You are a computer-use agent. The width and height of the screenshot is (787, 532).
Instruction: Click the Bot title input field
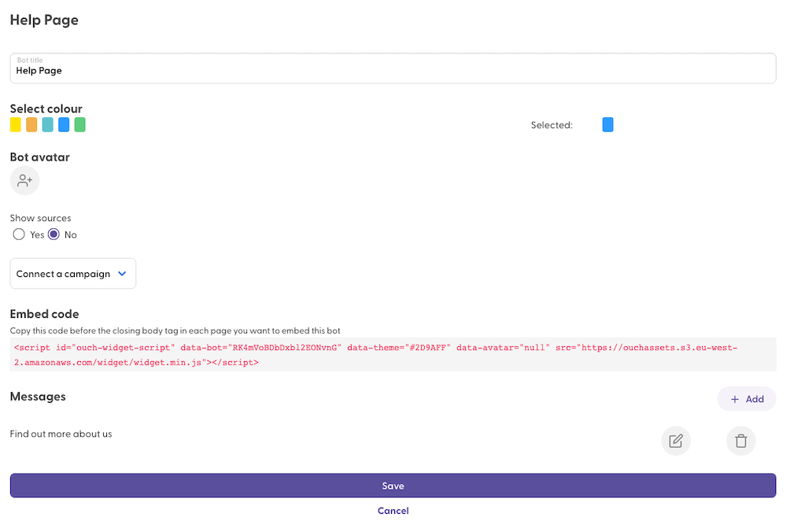(x=393, y=68)
